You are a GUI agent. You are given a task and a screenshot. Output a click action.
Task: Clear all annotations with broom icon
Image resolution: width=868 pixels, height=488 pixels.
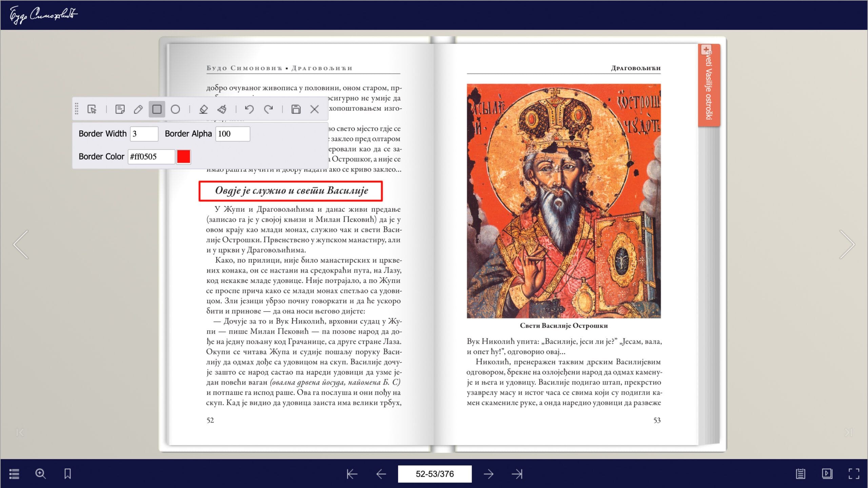point(222,109)
